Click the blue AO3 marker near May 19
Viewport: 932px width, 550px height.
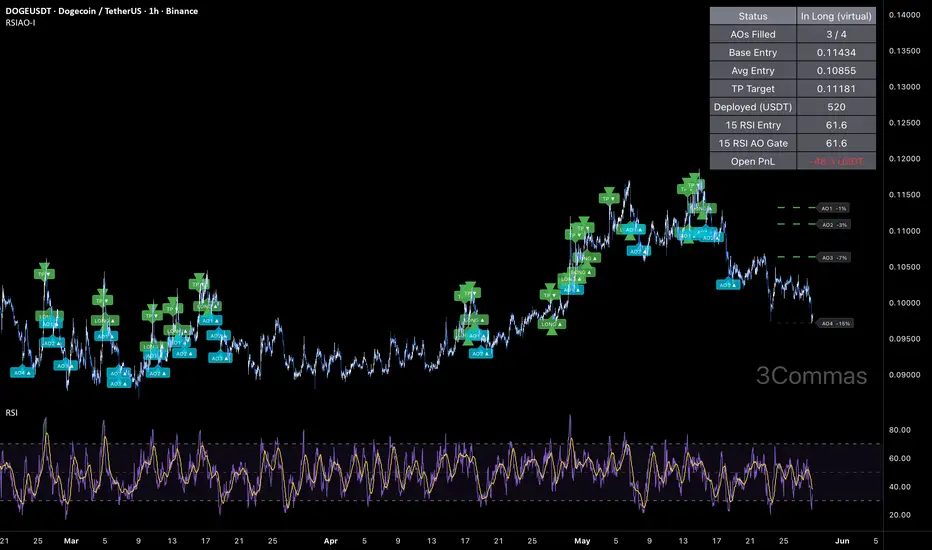coord(728,285)
